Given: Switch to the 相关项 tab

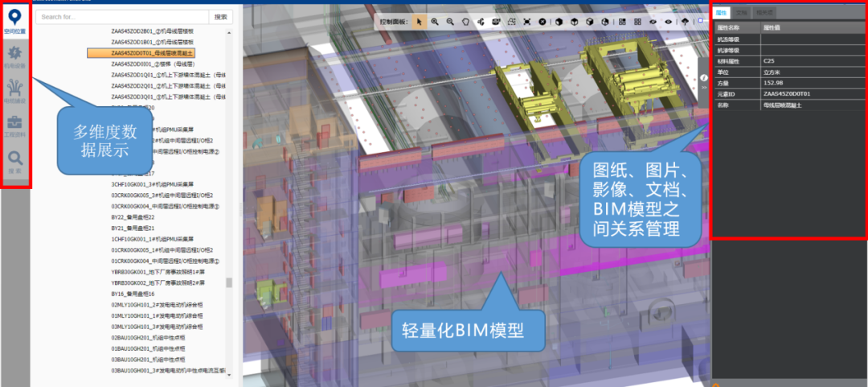Looking at the screenshot, I should click(764, 13).
